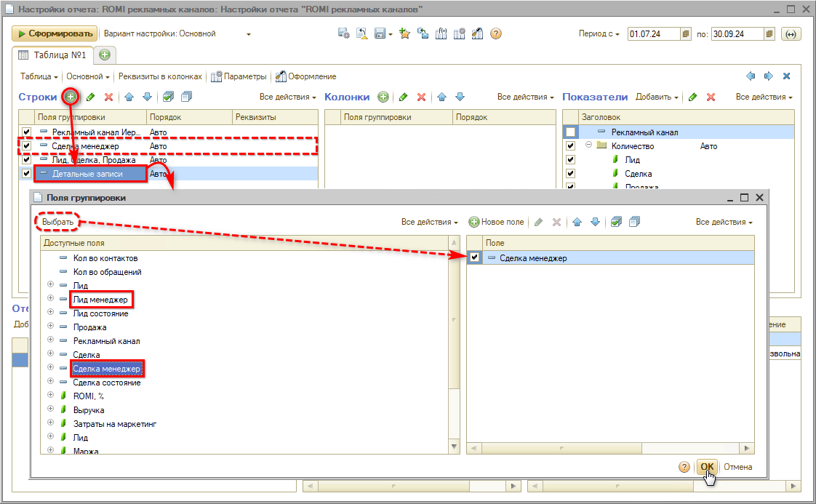
Task: Switch to Таблица №1 tab
Action: tap(52, 55)
